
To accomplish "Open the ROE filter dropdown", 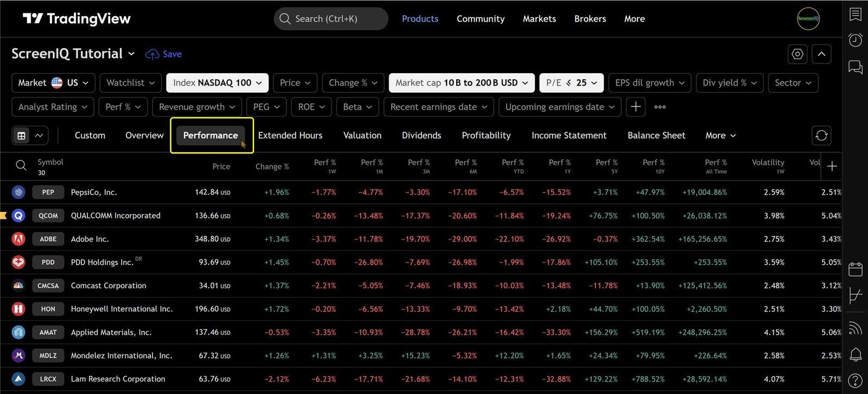I will 311,107.
